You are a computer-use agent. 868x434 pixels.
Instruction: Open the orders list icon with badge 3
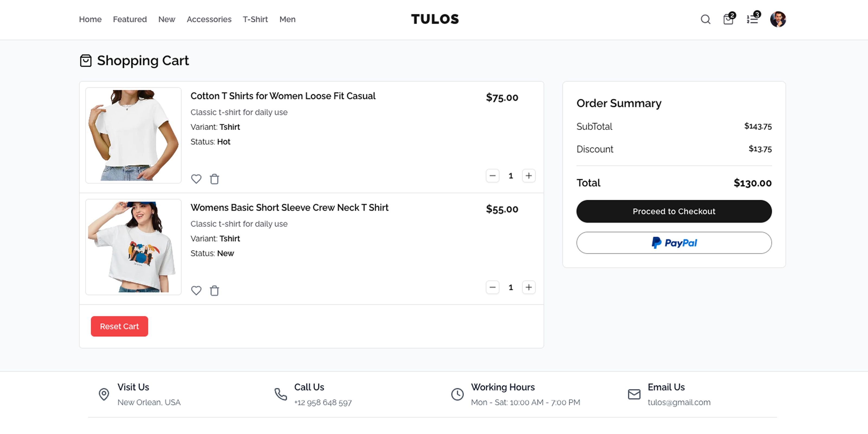tap(752, 20)
